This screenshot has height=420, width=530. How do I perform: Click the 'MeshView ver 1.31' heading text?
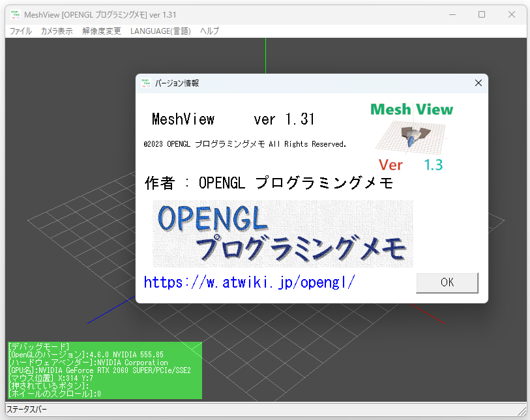coord(233,119)
